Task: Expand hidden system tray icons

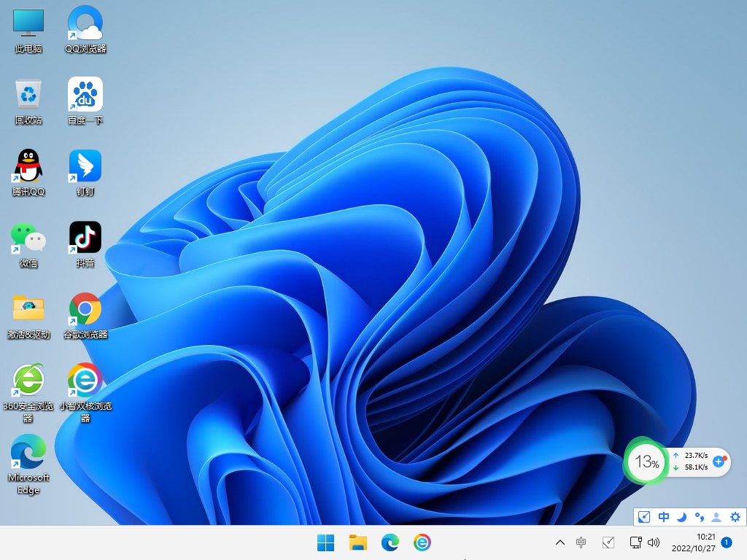Action: pos(560,542)
